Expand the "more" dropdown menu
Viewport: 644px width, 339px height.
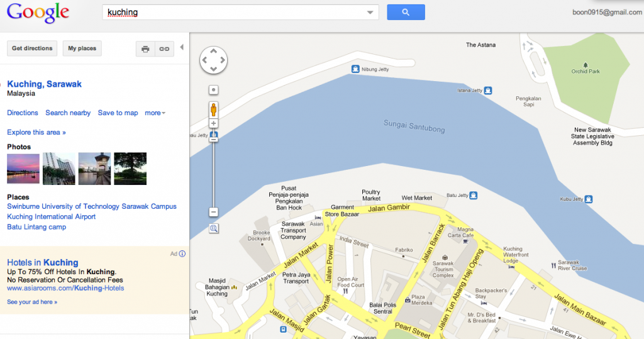(x=155, y=113)
